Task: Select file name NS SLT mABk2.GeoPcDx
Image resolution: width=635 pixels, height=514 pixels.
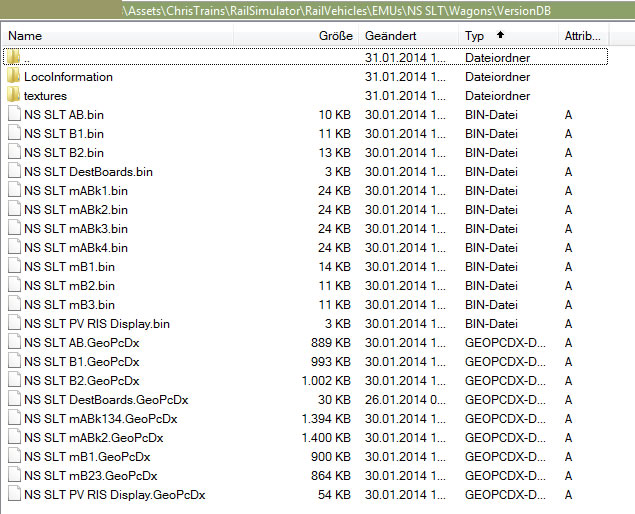Action: pos(94,438)
